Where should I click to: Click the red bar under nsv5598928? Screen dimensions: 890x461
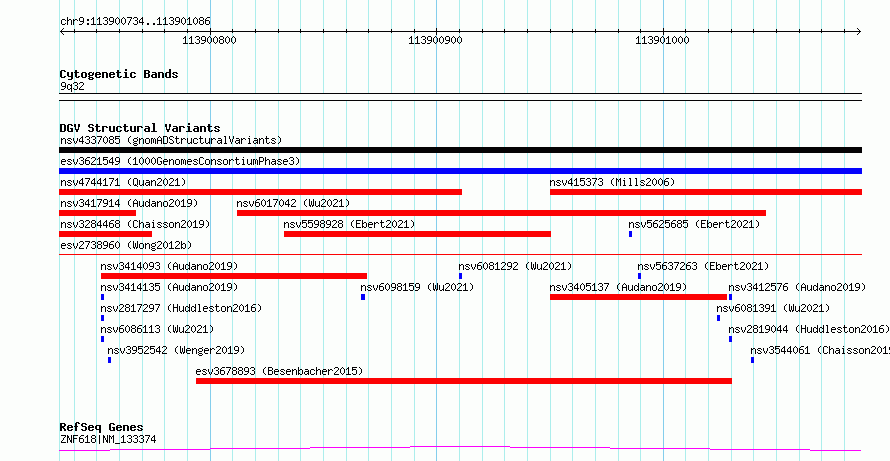[x=417, y=234]
